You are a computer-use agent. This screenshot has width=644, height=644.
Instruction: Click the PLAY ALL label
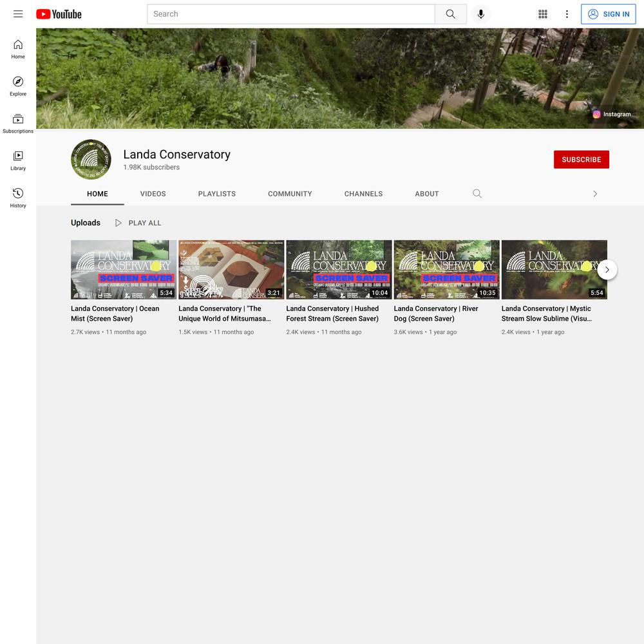[145, 223]
